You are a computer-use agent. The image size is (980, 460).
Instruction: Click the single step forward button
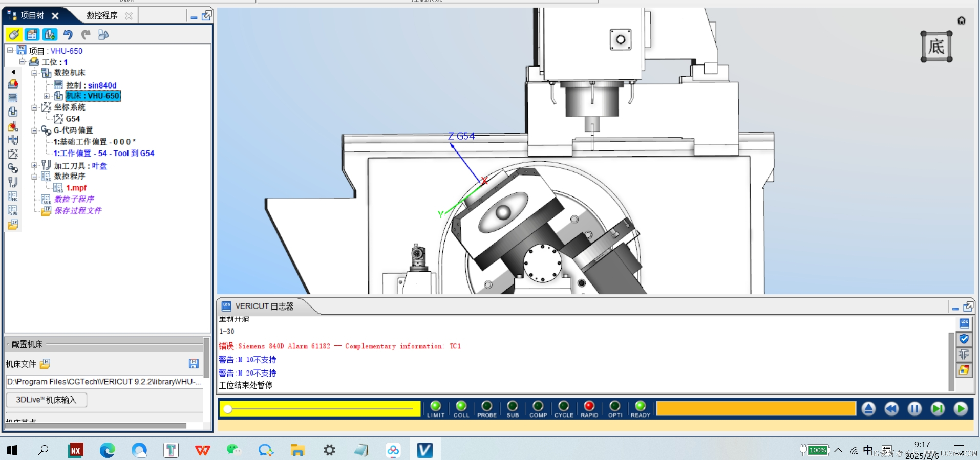938,409
